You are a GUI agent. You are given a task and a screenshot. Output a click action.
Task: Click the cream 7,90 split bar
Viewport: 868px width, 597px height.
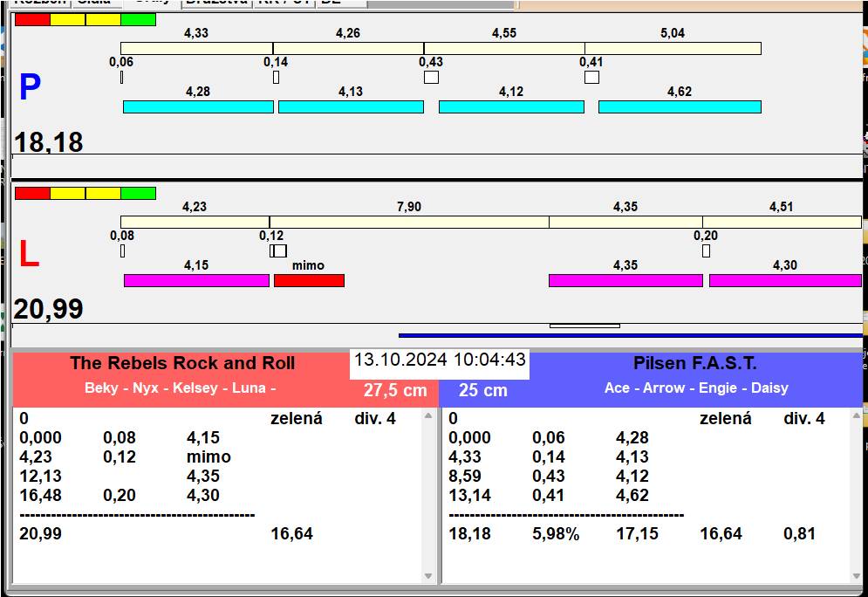(408, 222)
